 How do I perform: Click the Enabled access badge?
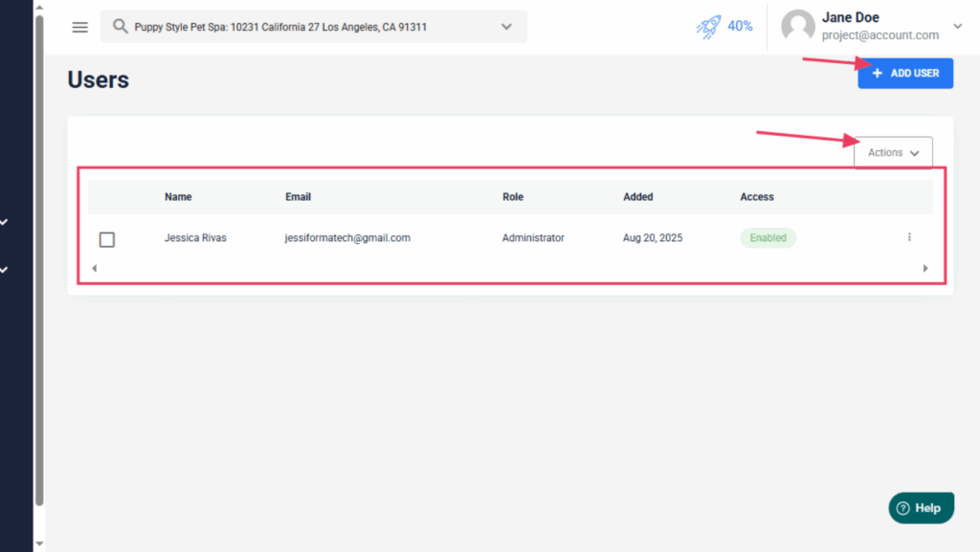coord(768,238)
